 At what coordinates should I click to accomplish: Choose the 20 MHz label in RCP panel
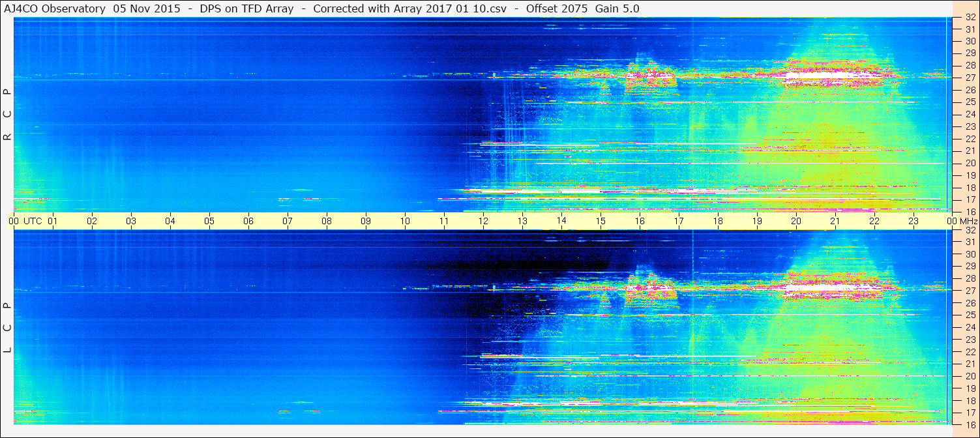coord(970,163)
